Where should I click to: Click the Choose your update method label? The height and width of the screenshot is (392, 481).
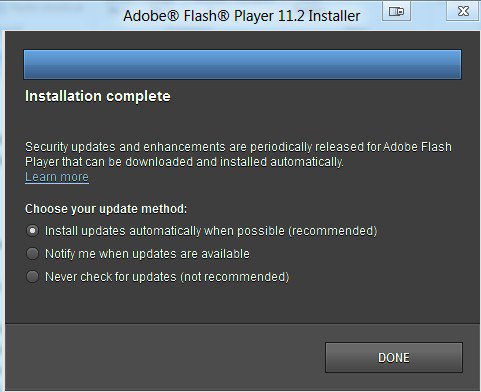coord(106,209)
